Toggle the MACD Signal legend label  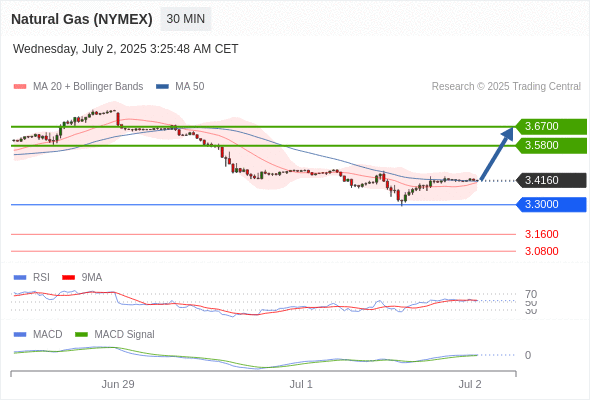tap(124, 335)
